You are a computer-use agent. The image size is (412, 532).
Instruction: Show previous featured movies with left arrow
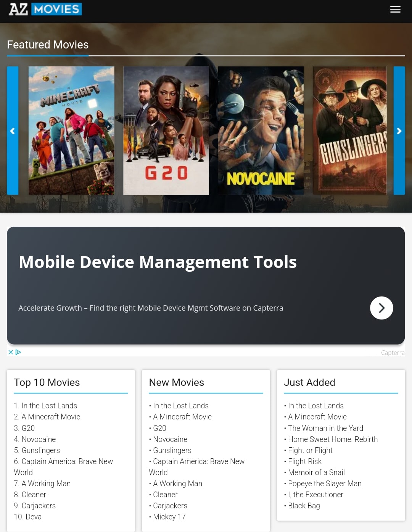pos(13,131)
